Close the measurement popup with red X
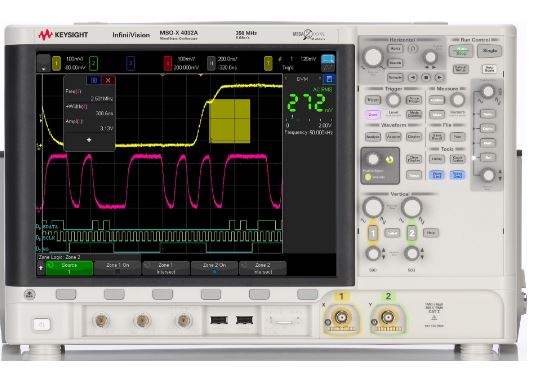Image resolution: width=538 pixels, height=379 pixels. pos(108,80)
